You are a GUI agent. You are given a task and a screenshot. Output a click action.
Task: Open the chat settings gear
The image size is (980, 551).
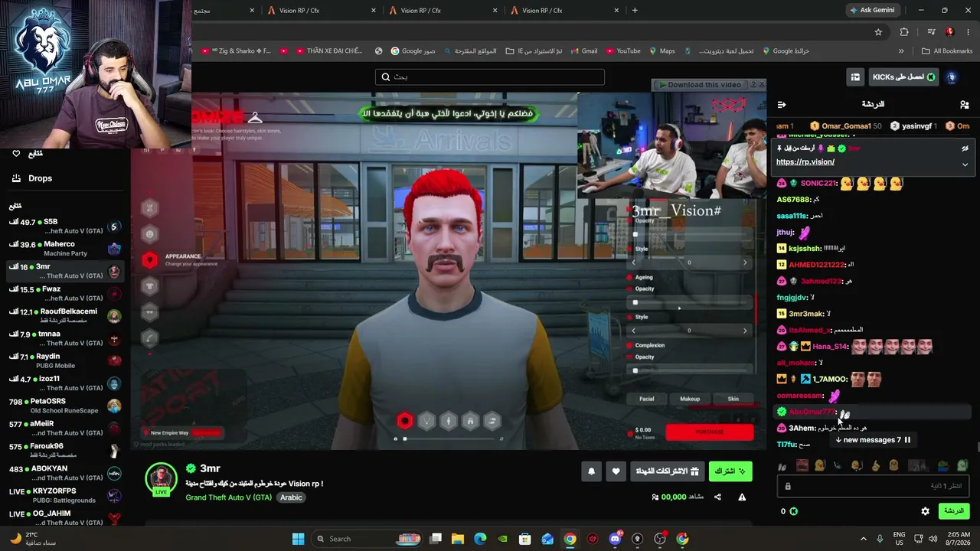pyautogui.click(x=925, y=511)
